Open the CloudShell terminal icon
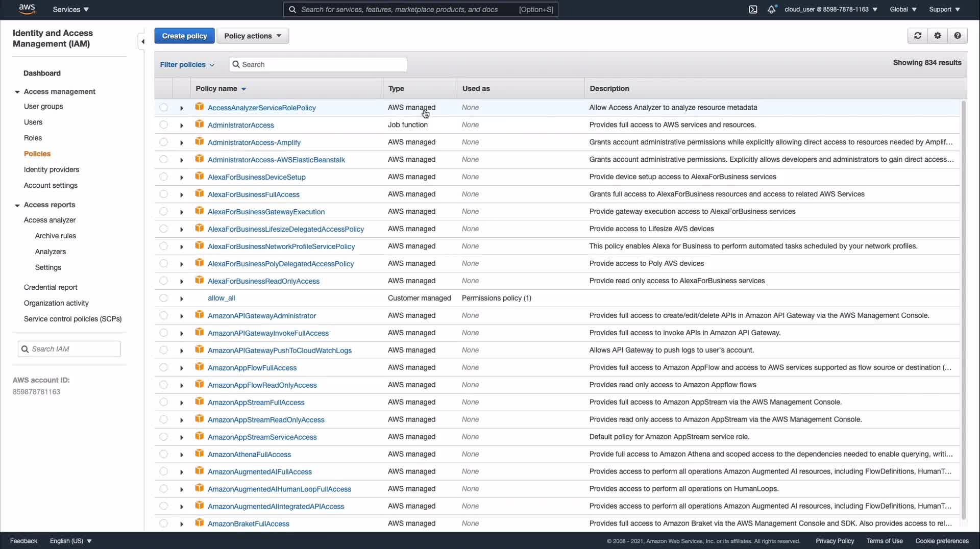Viewport: 980px width, 549px height. click(x=753, y=9)
